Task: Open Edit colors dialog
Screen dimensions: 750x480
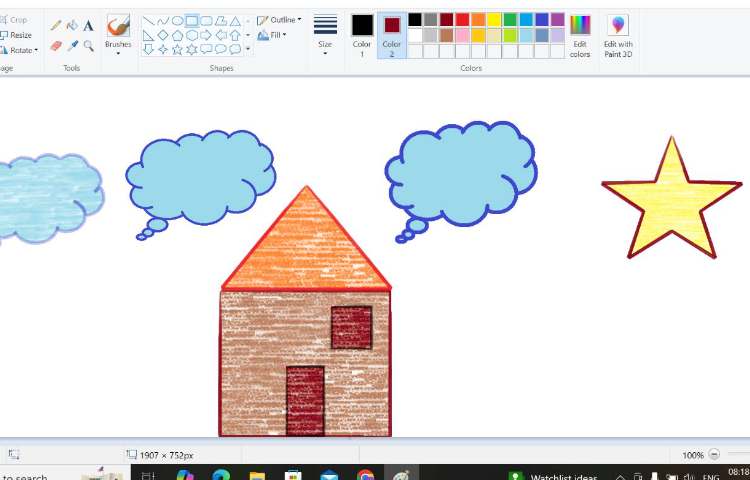Action: pyautogui.click(x=580, y=33)
